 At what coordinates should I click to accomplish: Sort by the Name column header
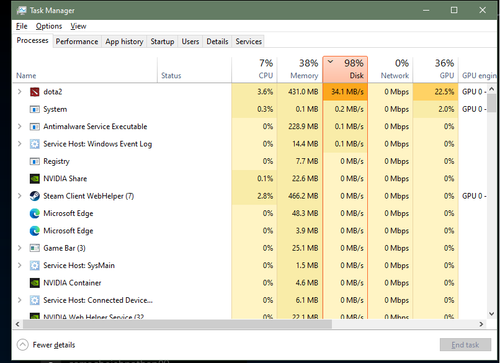(x=85, y=70)
